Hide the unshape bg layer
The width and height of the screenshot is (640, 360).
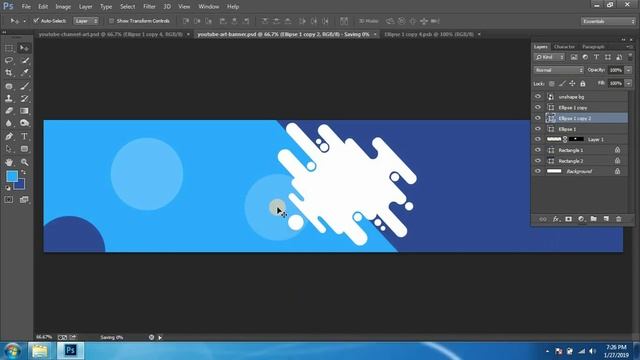538,97
